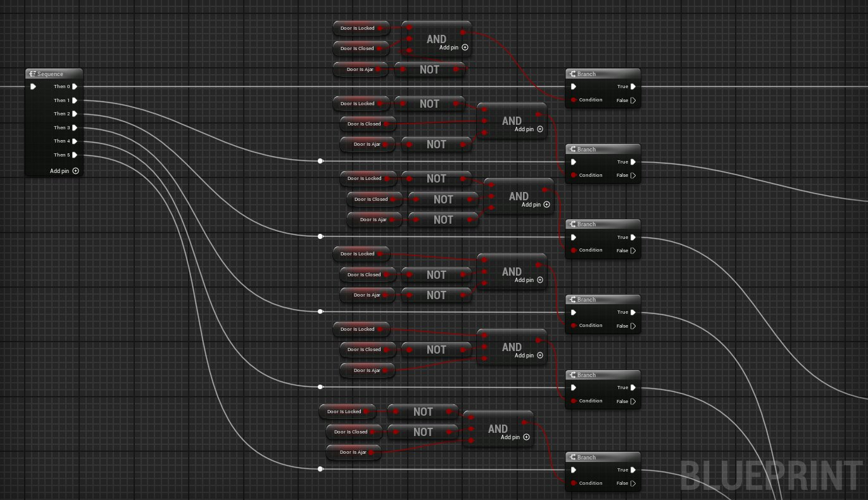The width and height of the screenshot is (868, 500).
Task: Select the NOT node beside the topmost Door Is Ajar
Action: pyautogui.click(x=429, y=70)
